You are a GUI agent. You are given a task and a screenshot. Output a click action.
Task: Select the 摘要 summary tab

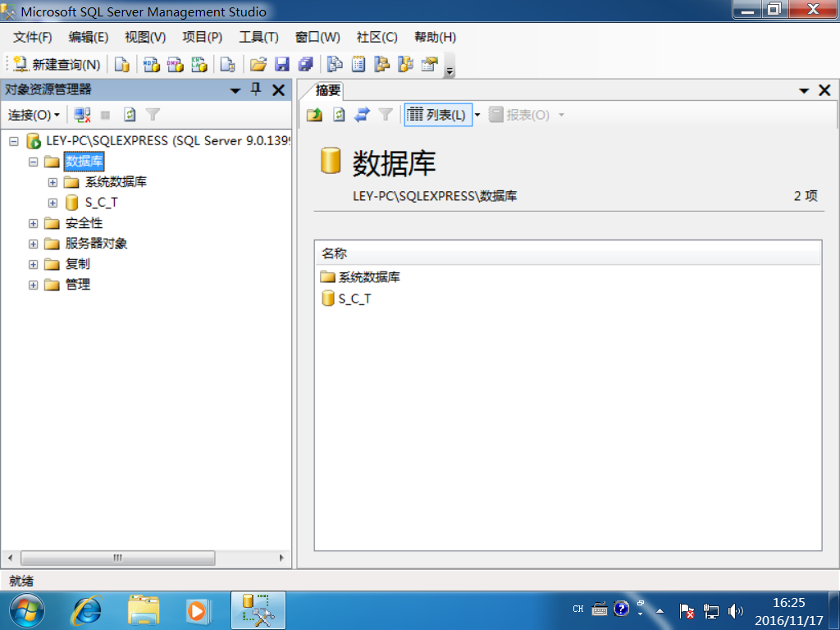[328, 90]
